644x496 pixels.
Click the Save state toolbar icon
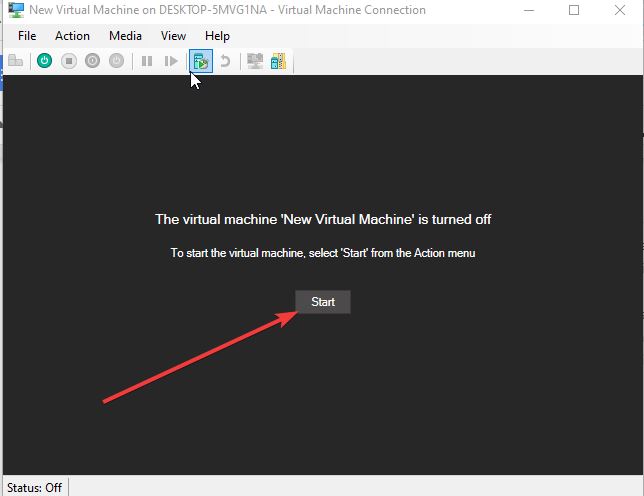(x=117, y=61)
